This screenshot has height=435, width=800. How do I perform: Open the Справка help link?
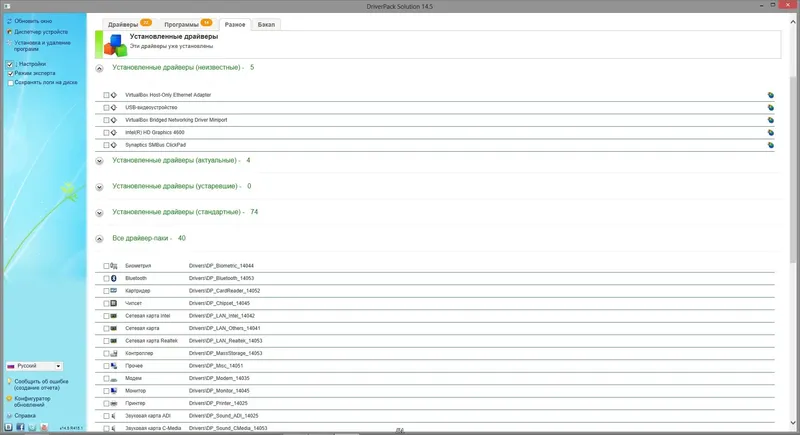coord(25,416)
